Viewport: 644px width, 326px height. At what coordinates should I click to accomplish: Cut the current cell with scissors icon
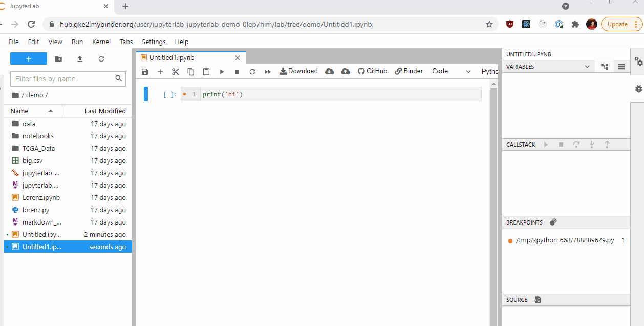(x=175, y=71)
